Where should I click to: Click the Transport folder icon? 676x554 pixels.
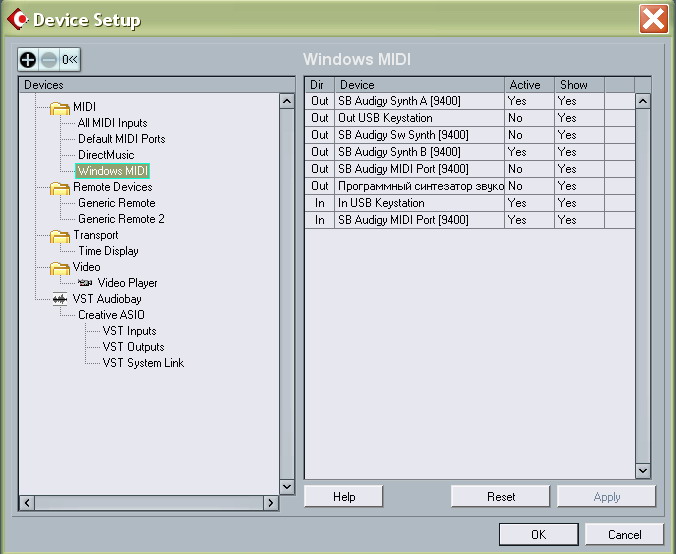[x=60, y=236]
